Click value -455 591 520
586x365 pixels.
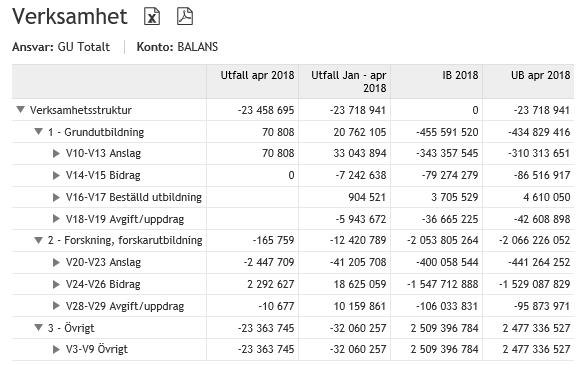click(447, 132)
